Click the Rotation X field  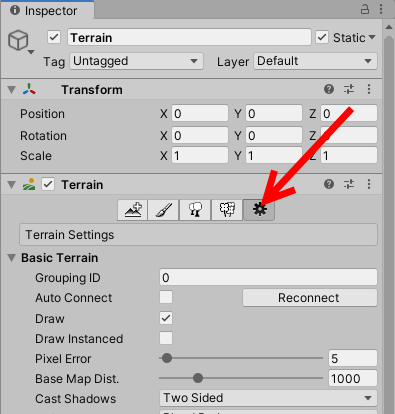point(200,135)
